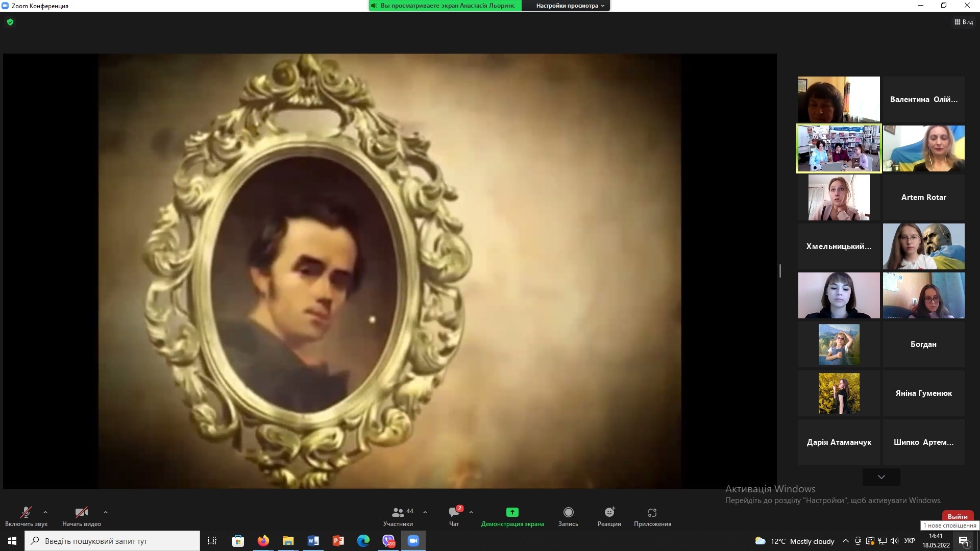Click the green Share Screen icon

tap(512, 512)
